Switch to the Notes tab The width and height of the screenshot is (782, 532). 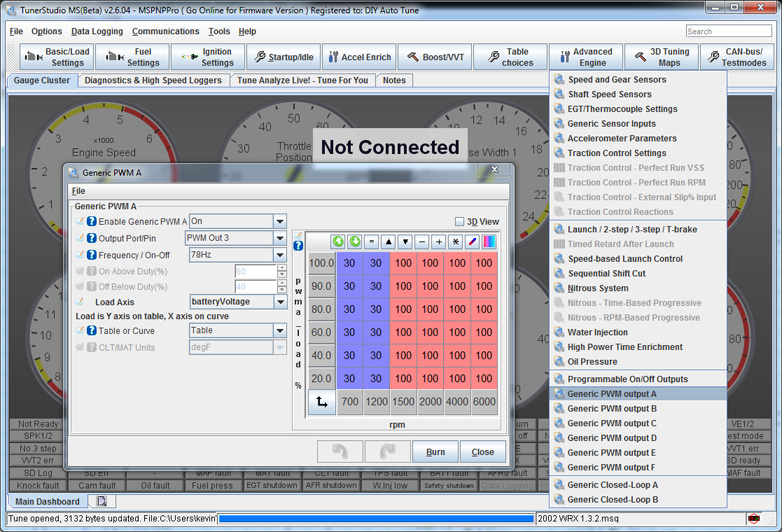(x=394, y=80)
